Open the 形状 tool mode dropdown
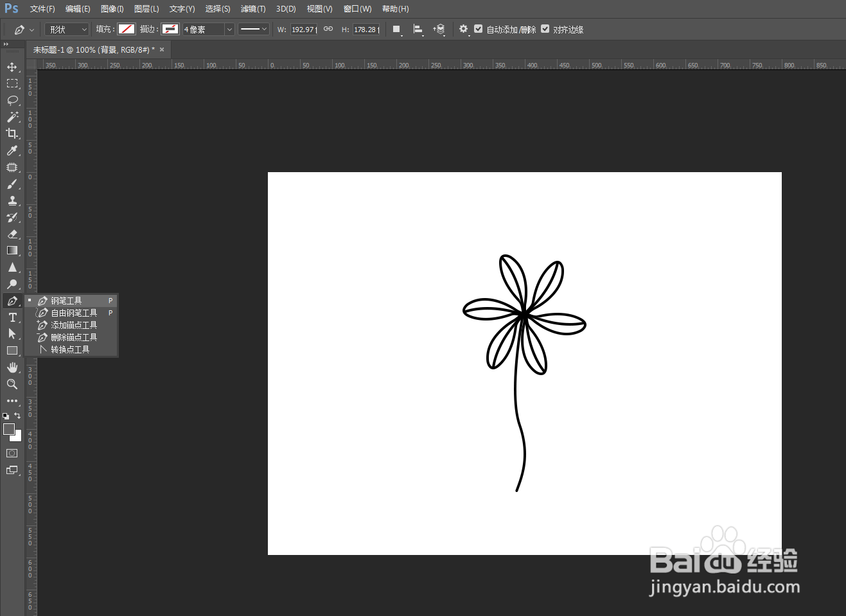Screen dimensions: 846x616 [x=67, y=30]
